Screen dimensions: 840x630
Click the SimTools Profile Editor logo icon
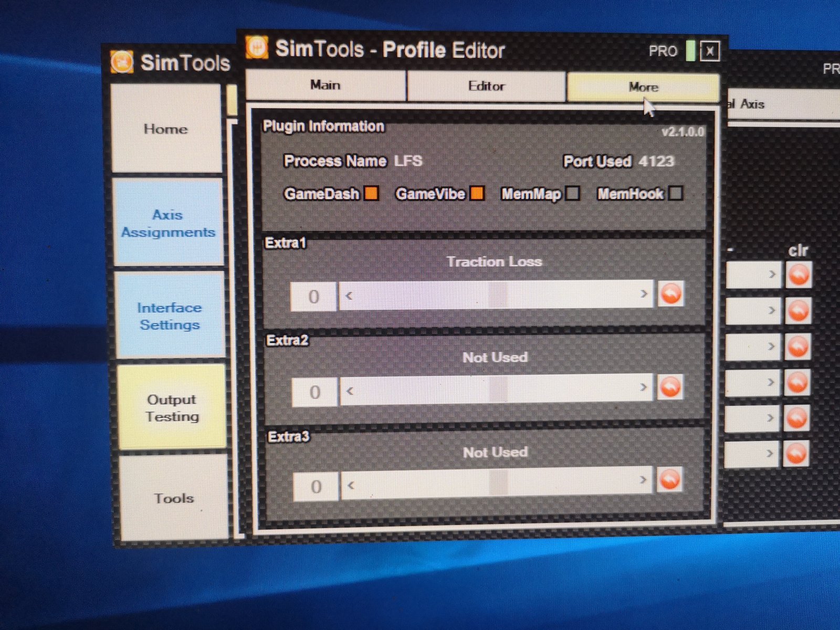coord(257,48)
